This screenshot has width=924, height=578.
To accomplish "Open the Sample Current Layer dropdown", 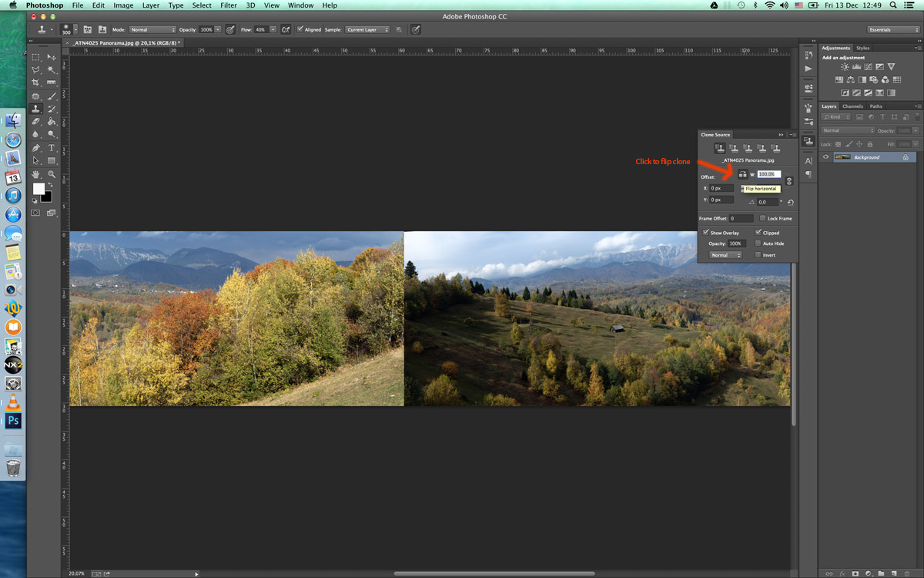I will point(367,29).
